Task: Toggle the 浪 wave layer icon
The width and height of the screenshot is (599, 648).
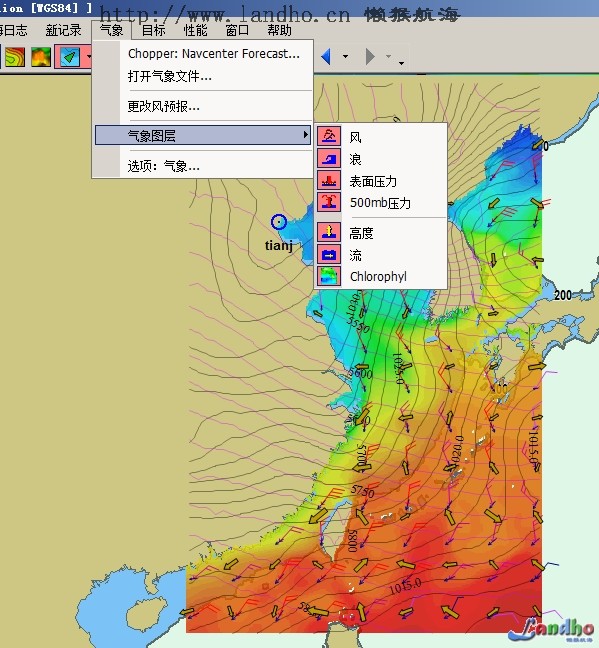Action: 329,158
